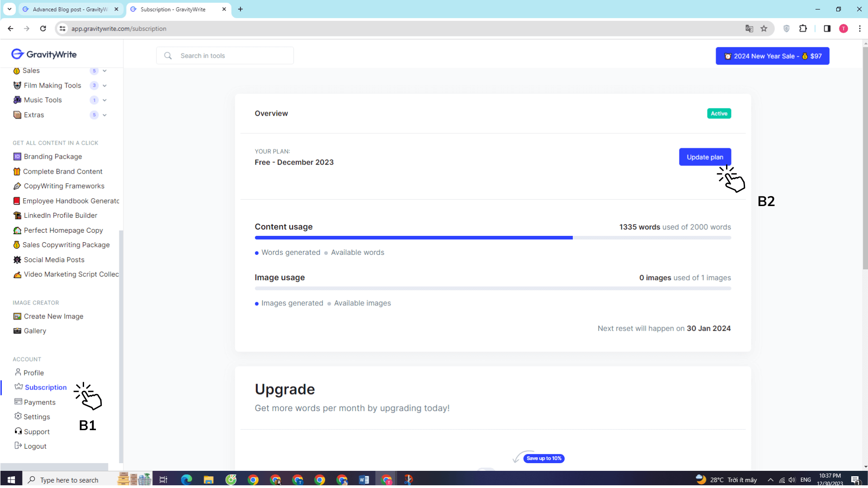The image size is (868, 488).
Task: Open a new browser tab
Action: (x=240, y=9)
